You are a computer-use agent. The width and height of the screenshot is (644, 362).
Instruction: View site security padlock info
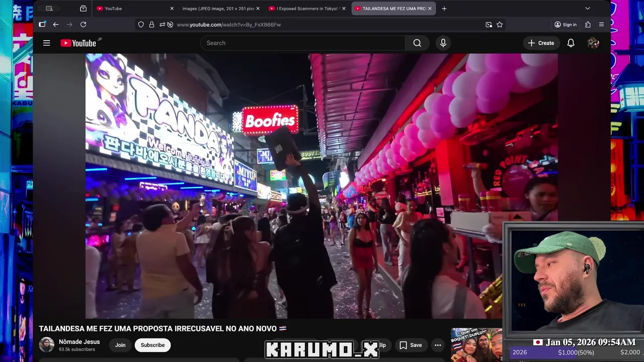tap(151, 25)
